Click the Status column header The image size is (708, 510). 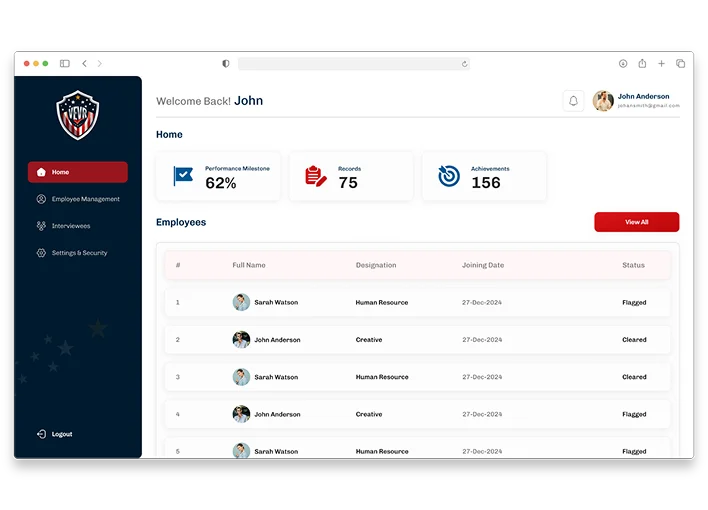633,265
